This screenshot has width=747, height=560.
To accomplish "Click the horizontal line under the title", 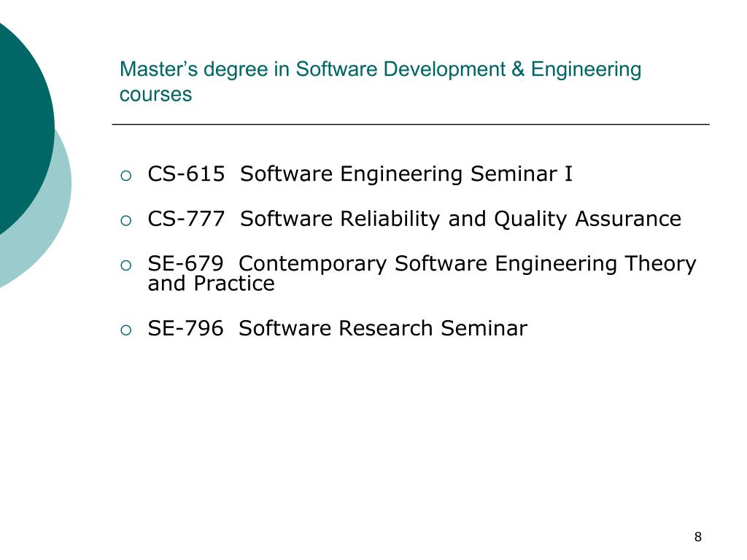I will pos(411,124).
